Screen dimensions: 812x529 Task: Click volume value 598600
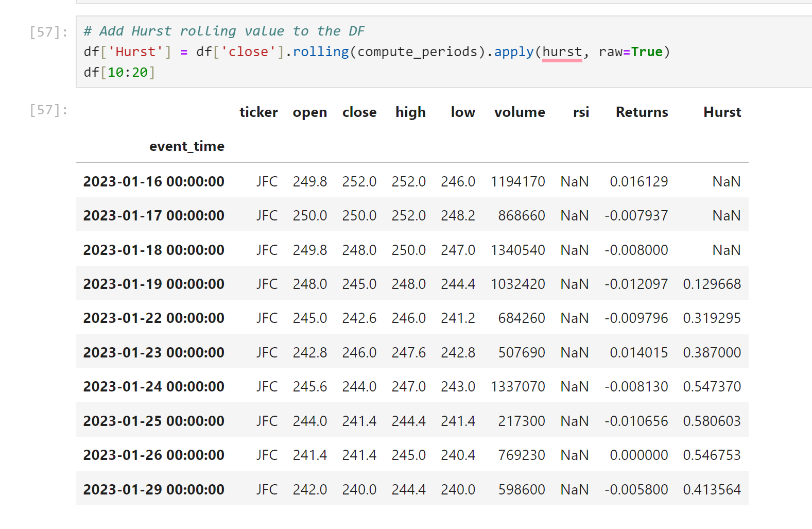point(522,489)
